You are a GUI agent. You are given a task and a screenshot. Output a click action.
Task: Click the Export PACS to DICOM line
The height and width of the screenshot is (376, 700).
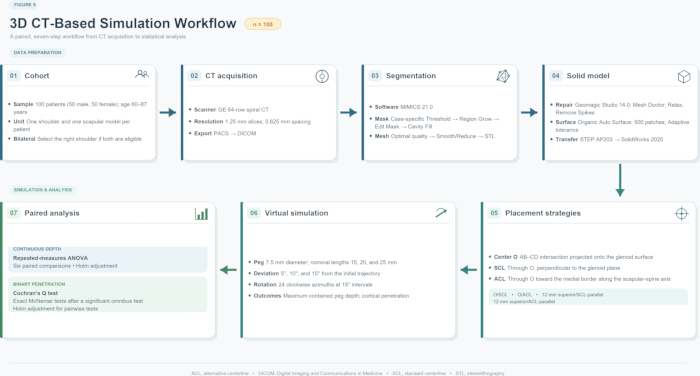click(x=223, y=134)
